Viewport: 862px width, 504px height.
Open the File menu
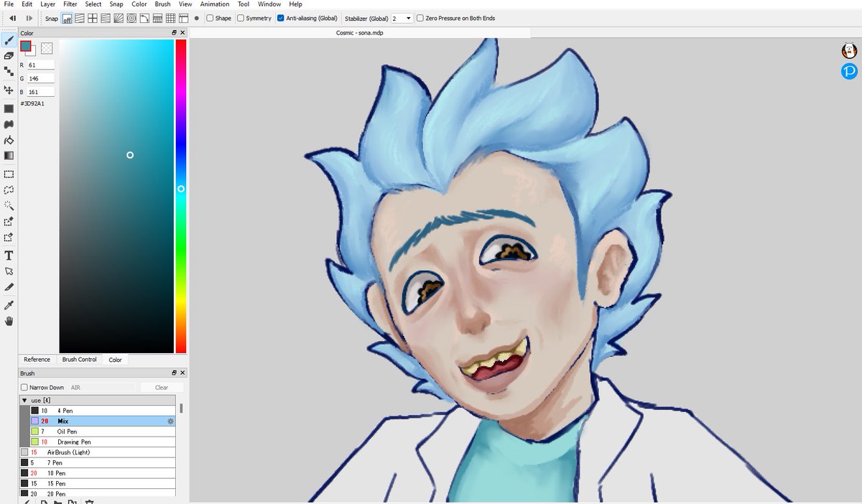tap(9, 4)
